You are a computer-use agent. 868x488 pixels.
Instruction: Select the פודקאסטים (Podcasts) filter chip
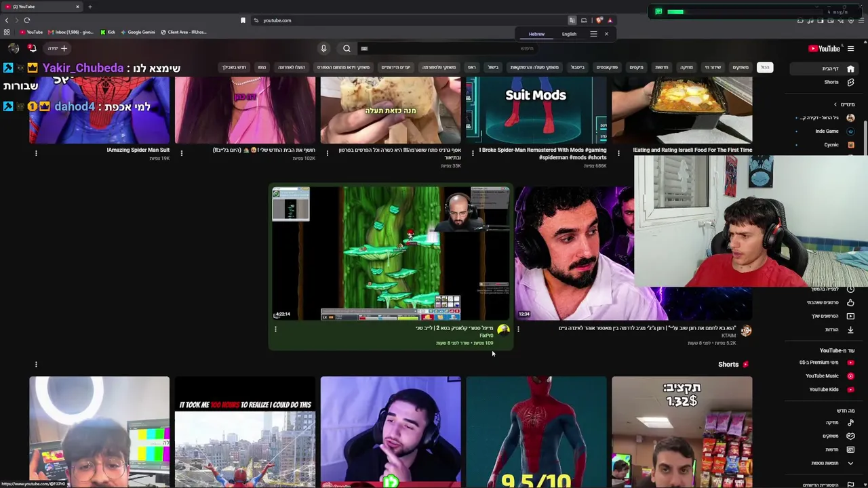(607, 67)
